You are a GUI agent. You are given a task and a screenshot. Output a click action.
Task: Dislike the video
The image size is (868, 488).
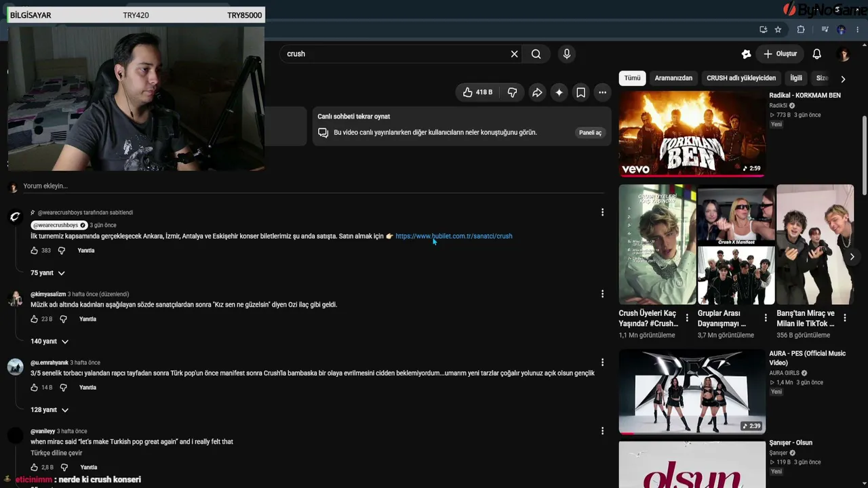point(512,93)
